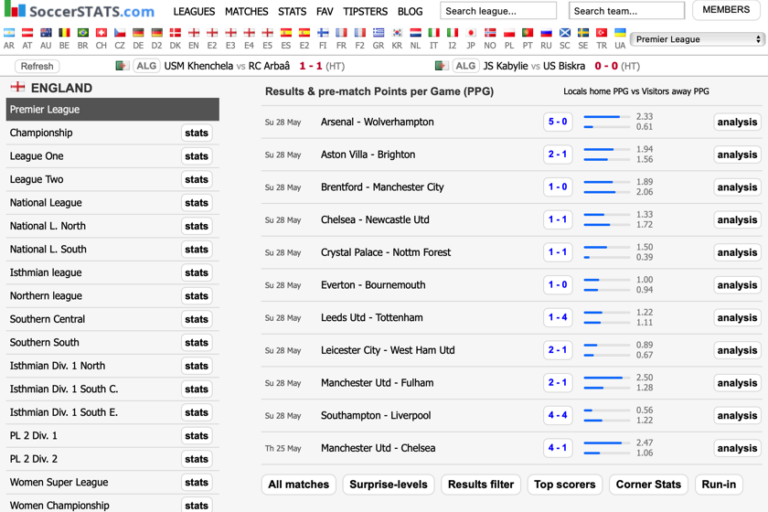This screenshot has width=768, height=512.
Task: Select the Finland FI flag
Action: click(x=323, y=33)
